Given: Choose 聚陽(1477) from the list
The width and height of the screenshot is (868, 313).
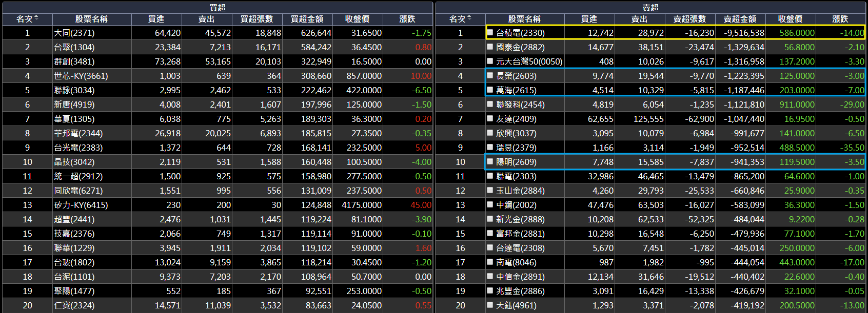Looking at the screenshot, I should point(74,291).
